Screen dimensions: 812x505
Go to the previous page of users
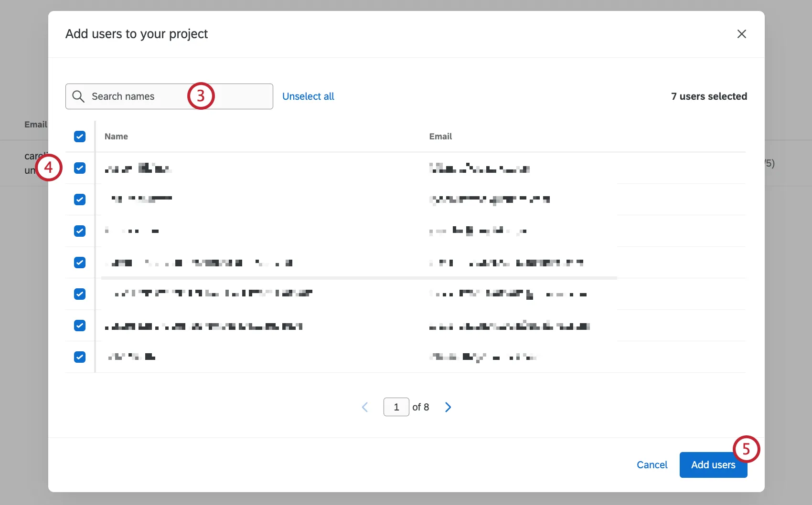(364, 407)
